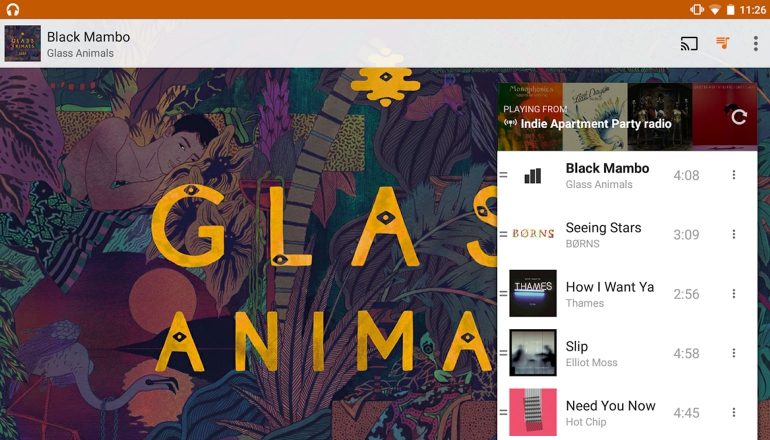Tap the Cast to device icon
The image size is (770, 440).
pos(689,44)
